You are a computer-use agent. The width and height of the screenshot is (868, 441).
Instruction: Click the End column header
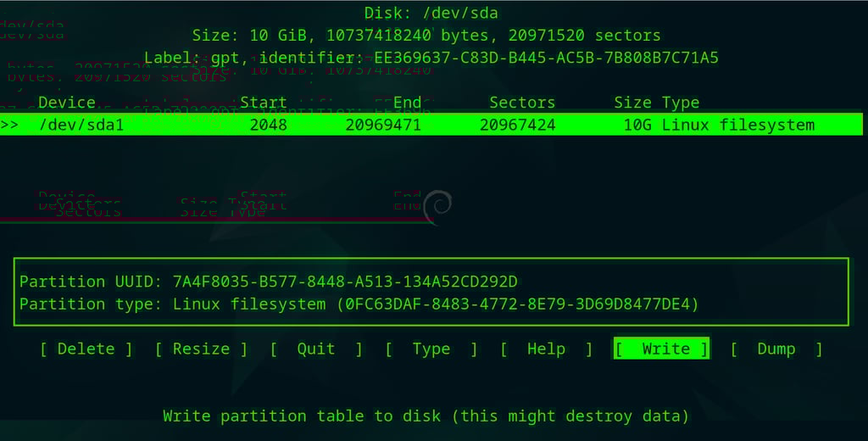point(408,103)
